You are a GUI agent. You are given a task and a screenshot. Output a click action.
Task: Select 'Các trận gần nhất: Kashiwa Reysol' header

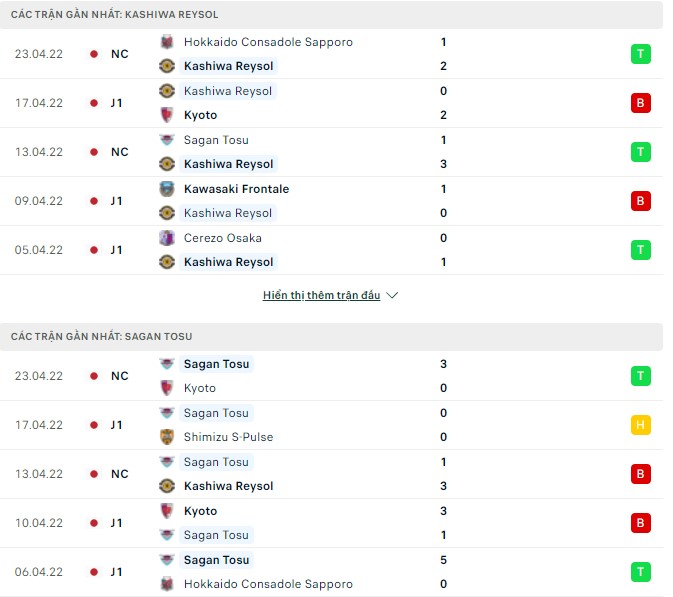pos(115,15)
